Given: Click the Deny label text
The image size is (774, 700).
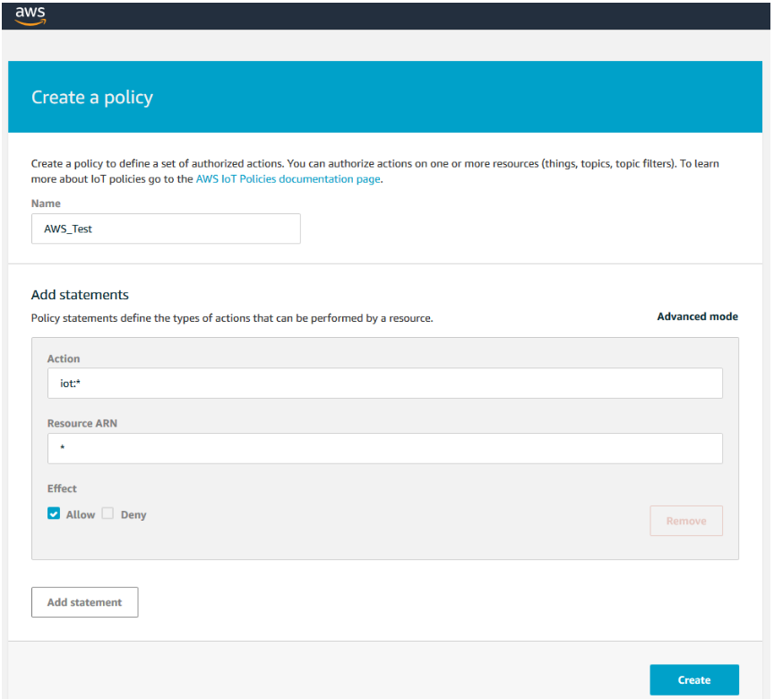Looking at the screenshot, I should coord(133,514).
